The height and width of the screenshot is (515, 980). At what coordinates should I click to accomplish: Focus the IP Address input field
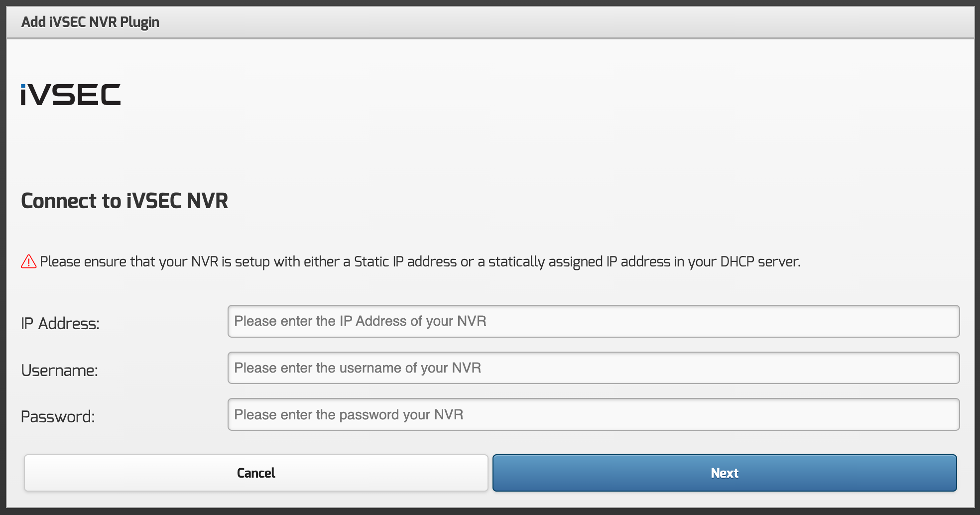[593, 321]
